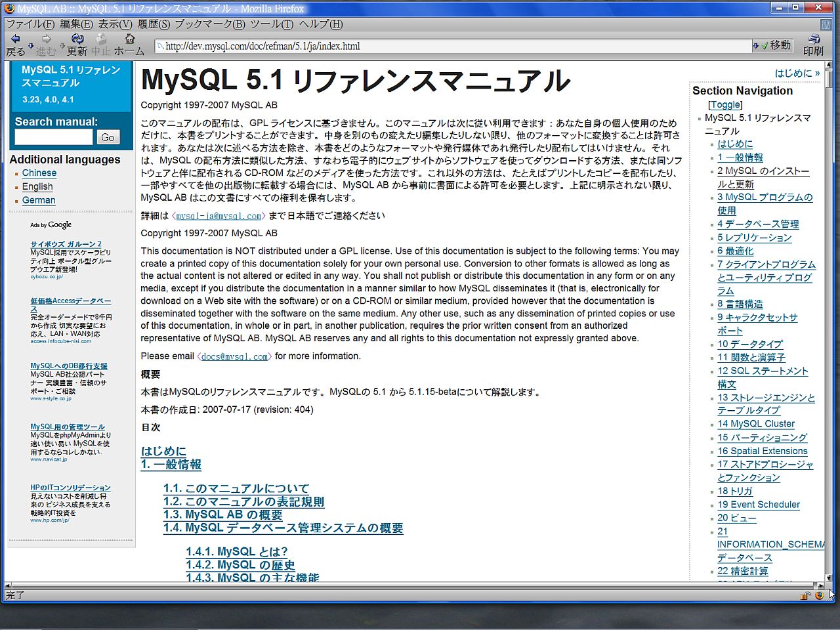Open the ツール(T) menu

point(272,24)
